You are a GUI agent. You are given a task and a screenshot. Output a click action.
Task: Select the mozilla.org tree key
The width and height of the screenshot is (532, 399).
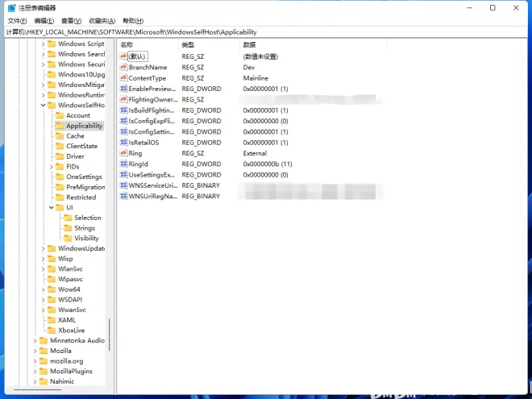66,361
